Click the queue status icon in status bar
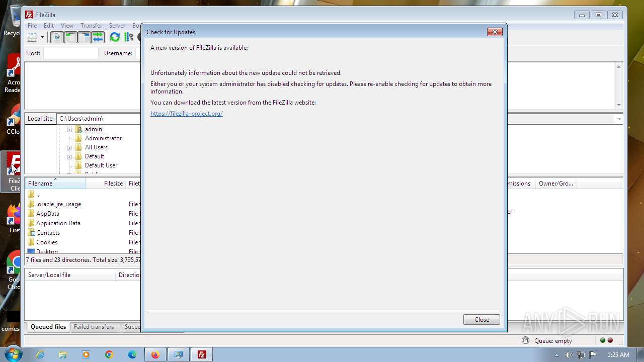This screenshot has width=644, height=362. point(526,340)
